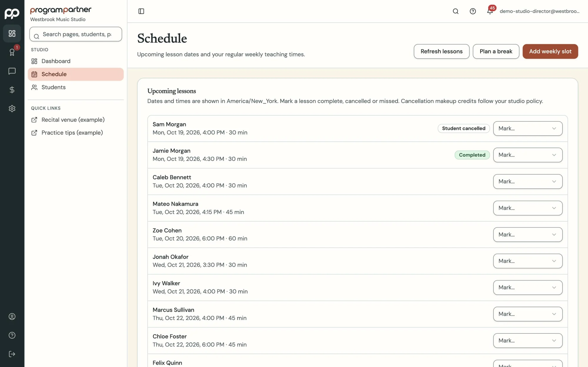Open the dashboard grid icon in rail
The height and width of the screenshot is (367, 588).
pyautogui.click(x=12, y=34)
